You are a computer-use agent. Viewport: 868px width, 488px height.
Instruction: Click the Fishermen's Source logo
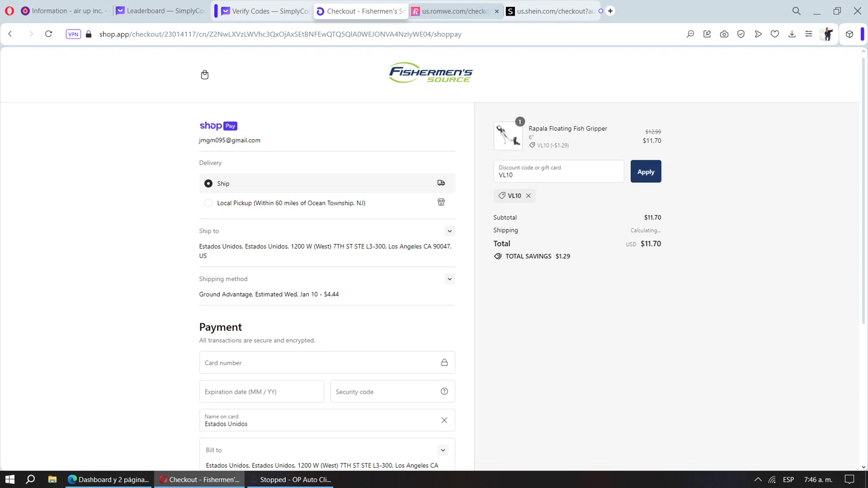431,73
